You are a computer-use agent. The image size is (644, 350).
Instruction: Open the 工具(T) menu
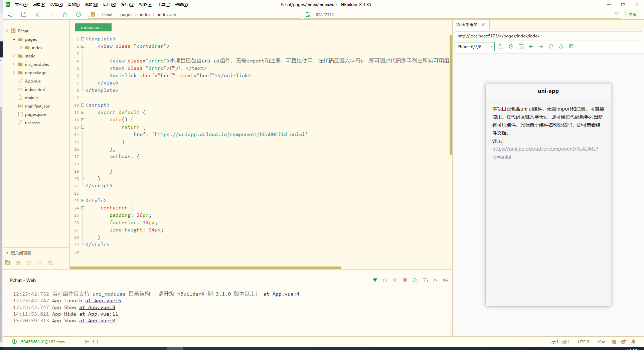[x=164, y=5]
